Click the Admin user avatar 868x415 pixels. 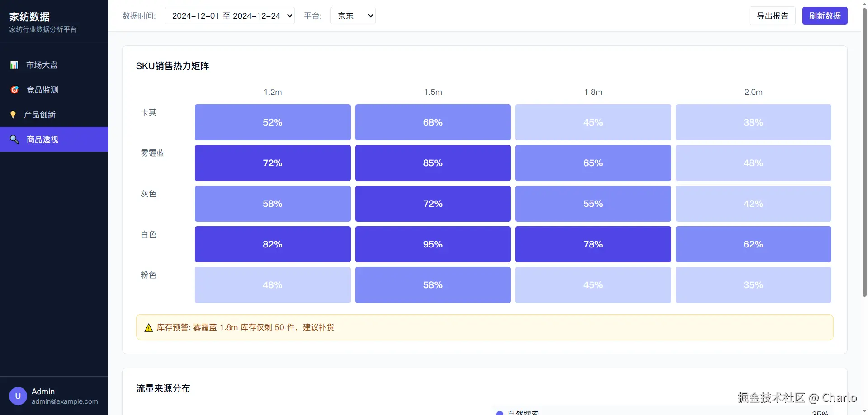(18, 396)
